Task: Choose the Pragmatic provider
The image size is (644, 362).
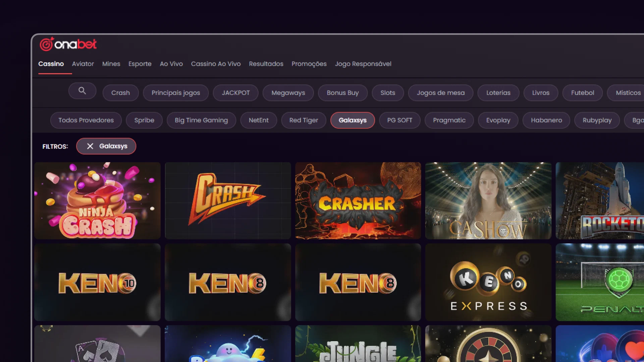Action: (449, 120)
